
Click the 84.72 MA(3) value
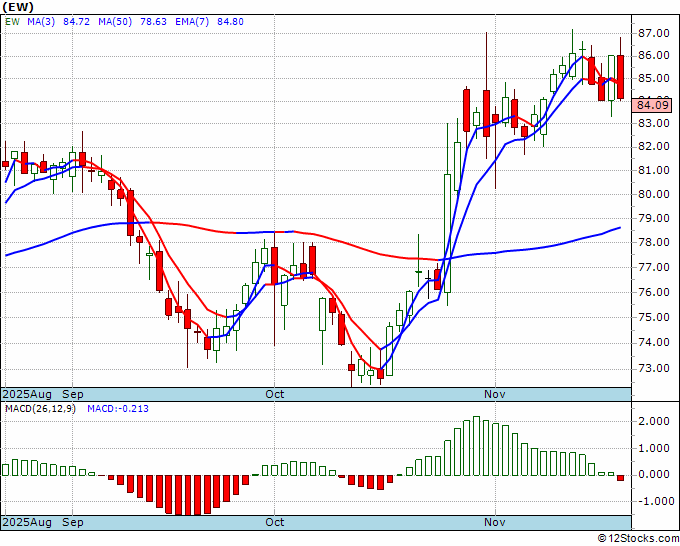pos(76,22)
